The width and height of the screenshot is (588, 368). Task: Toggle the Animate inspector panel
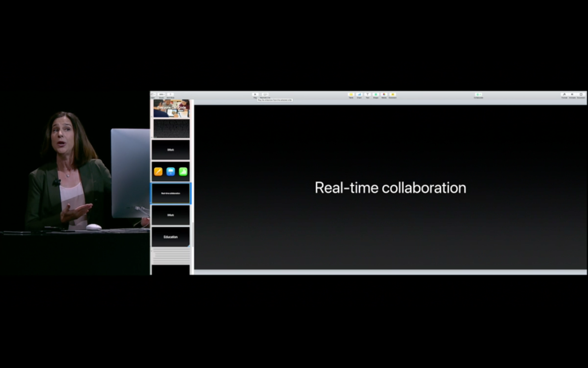[572, 95]
